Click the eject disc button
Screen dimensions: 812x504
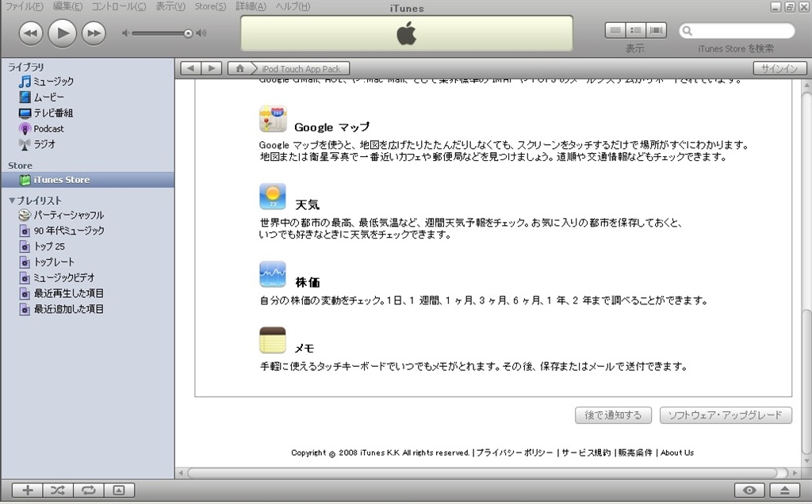[x=784, y=490]
